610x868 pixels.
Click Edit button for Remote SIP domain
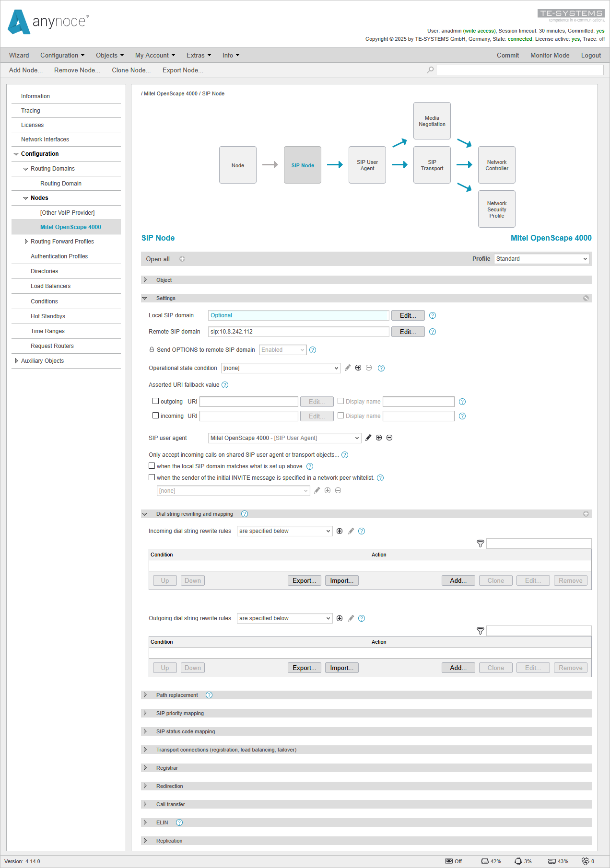(408, 332)
